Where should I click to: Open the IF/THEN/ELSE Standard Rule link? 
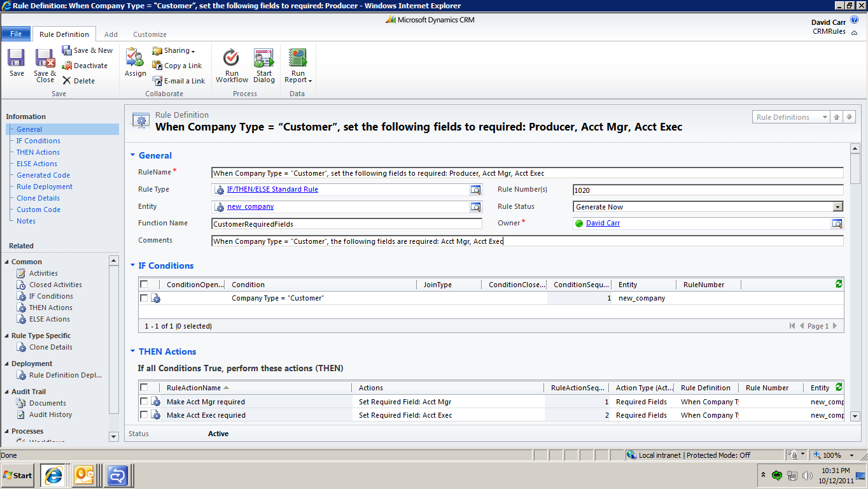click(x=272, y=189)
